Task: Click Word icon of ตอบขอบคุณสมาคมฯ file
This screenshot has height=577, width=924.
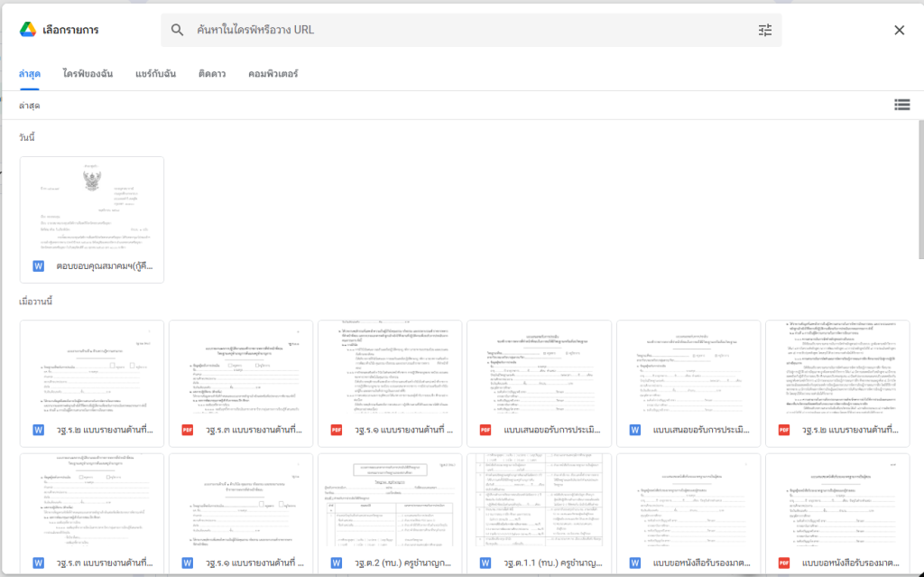Action: pyautogui.click(x=38, y=266)
